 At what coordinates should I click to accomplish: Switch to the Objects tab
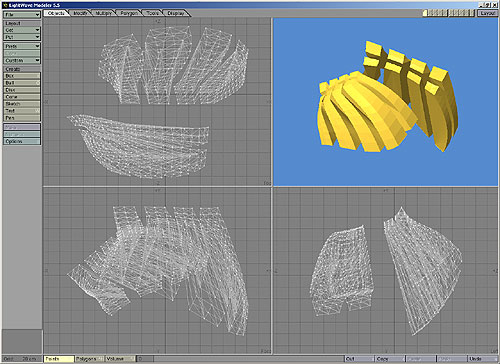(56, 13)
